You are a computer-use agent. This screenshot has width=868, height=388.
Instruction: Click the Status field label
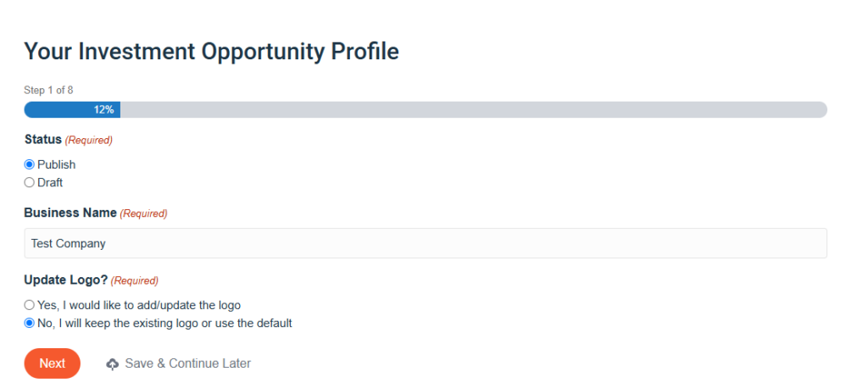43,140
